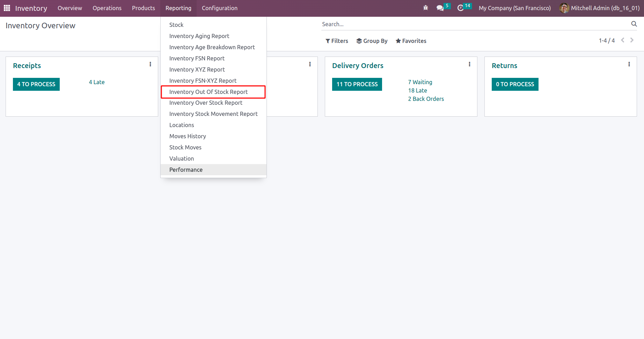Go to next page arrow
This screenshot has width=644, height=339.
click(632, 40)
